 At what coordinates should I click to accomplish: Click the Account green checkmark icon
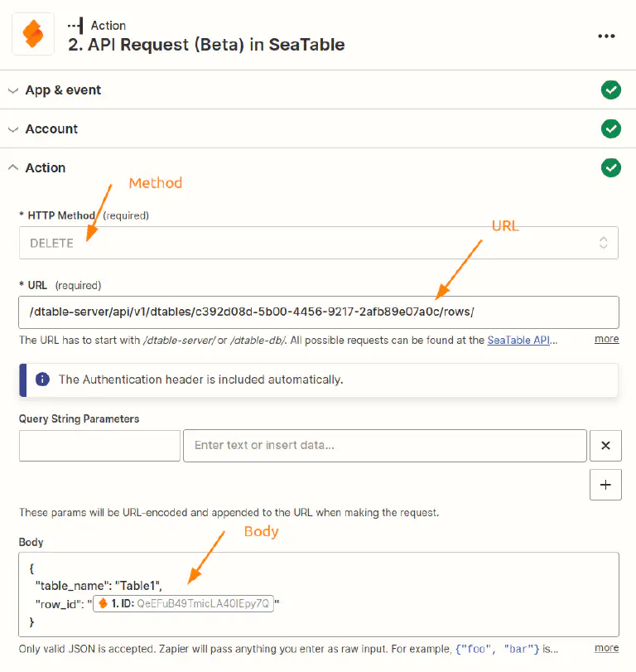click(x=610, y=128)
